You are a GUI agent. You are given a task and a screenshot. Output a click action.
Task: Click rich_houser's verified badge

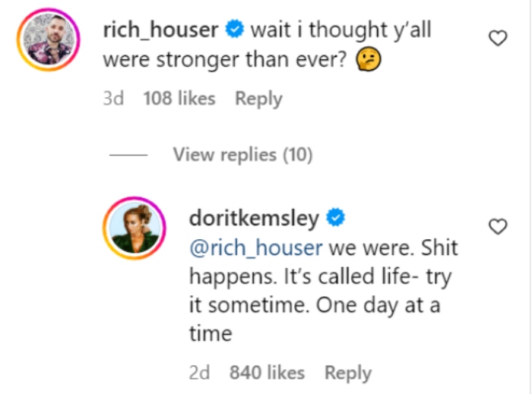point(235,30)
